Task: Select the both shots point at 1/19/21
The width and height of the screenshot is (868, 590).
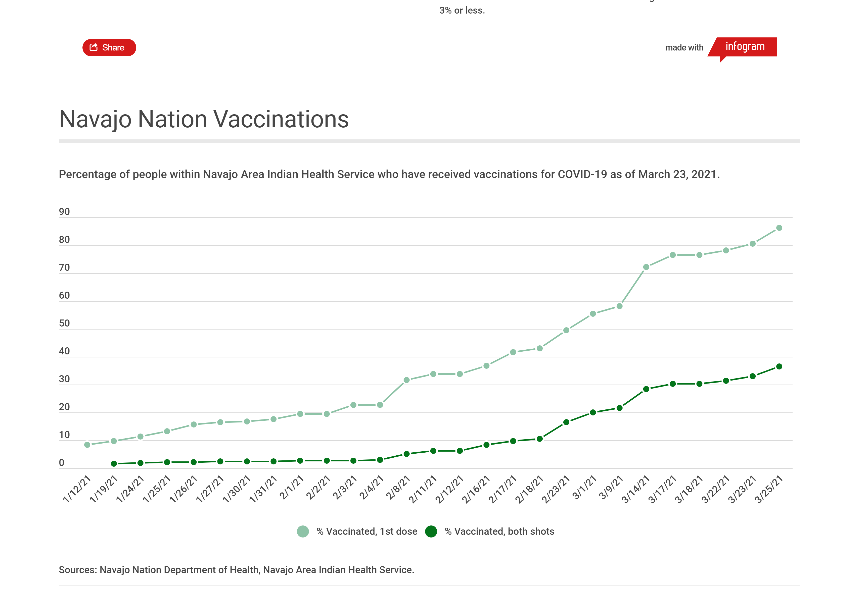Action: coord(114,464)
